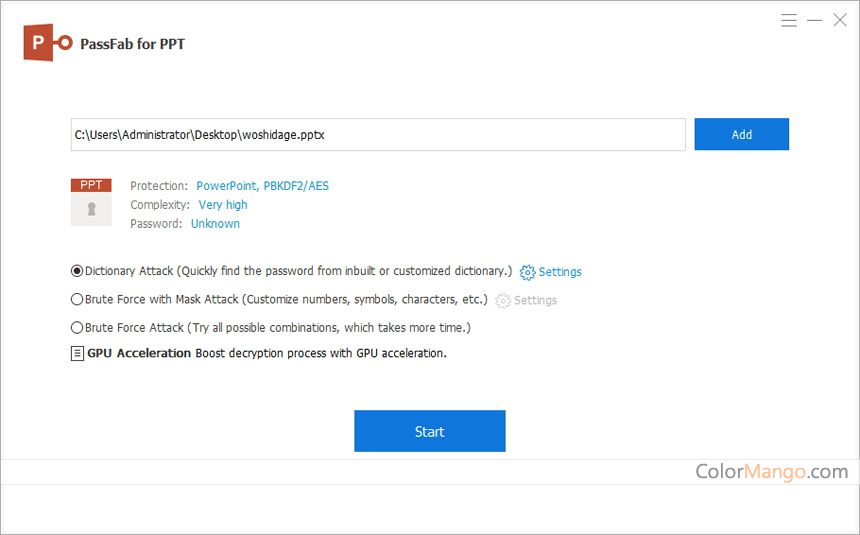Screen dimensions: 860x535
Task: Select the plain Brute Force Attack radio
Action: coord(77,327)
